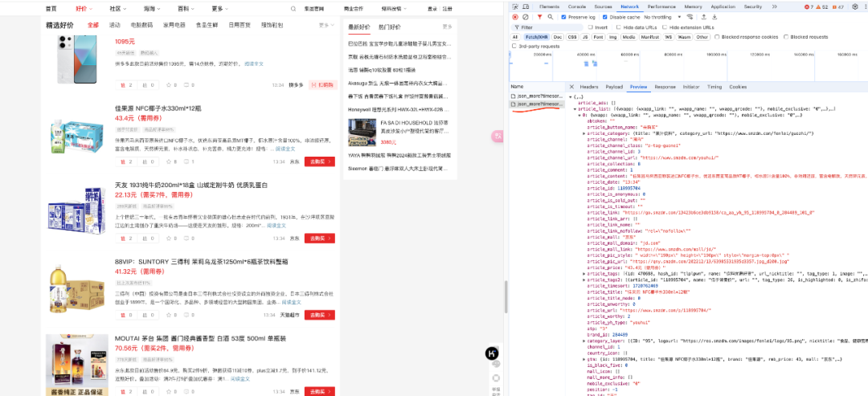
Task: Click the comment icon on the 1095元 phone item
Action: click(186, 84)
